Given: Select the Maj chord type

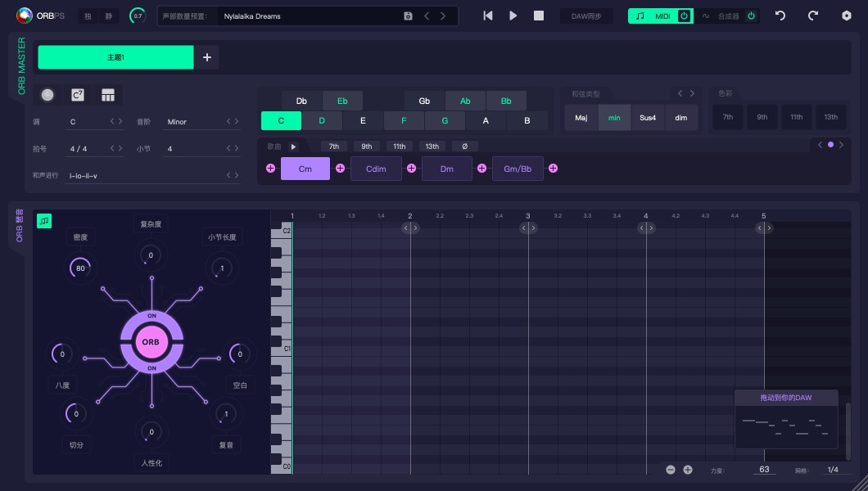Looking at the screenshot, I should [581, 118].
